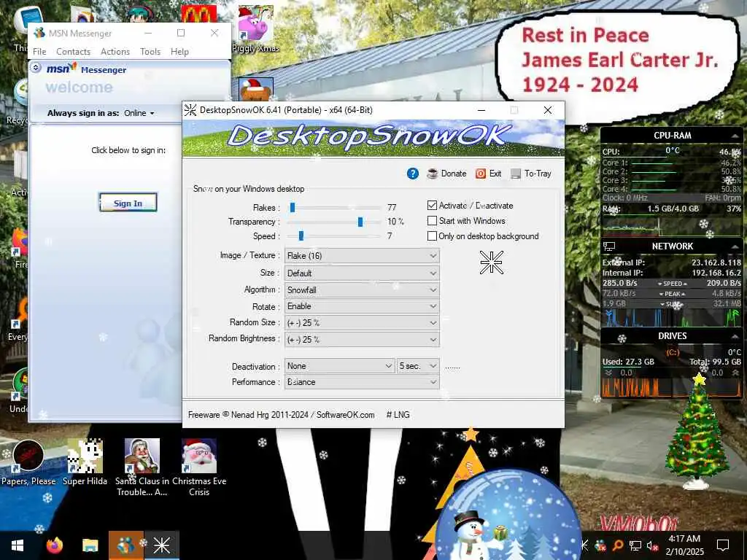Open the Papers, Please desktop icon
The height and width of the screenshot is (560, 747).
coord(28,463)
